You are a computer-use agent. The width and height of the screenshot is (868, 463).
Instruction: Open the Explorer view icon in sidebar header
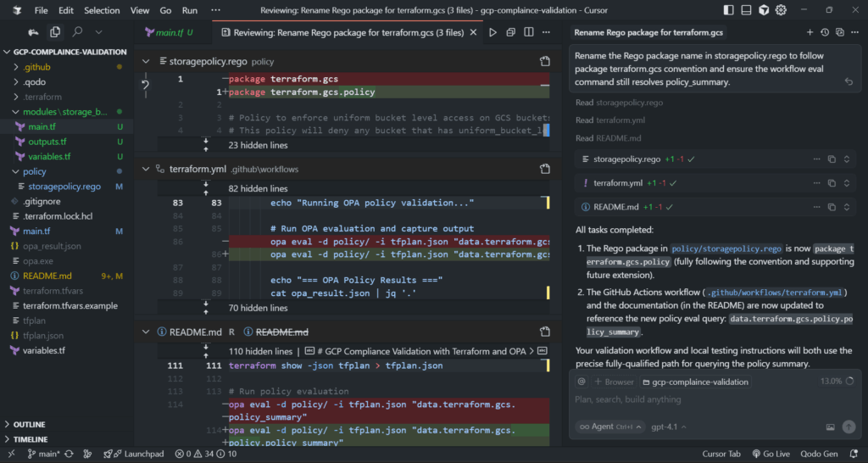click(55, 32)
